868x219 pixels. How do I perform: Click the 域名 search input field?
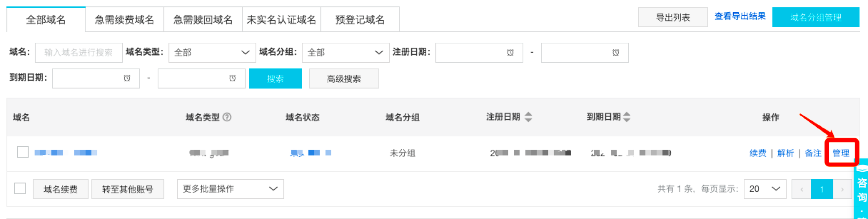[x=78, y=53]
